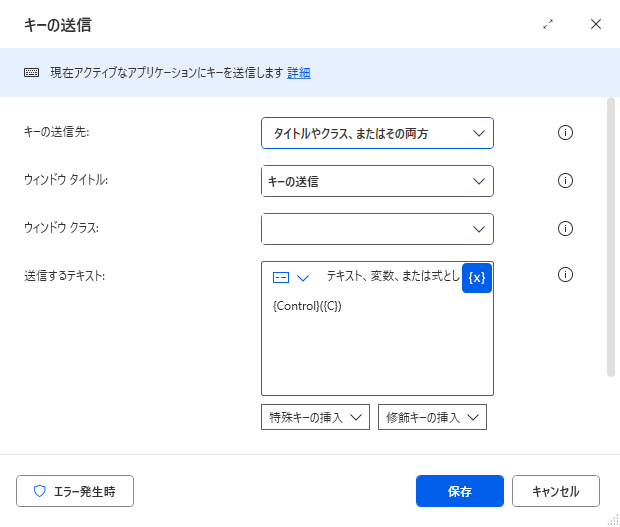Open the キーの送信先 dropdown
The image size is (620, 527).
pos(377,133)
